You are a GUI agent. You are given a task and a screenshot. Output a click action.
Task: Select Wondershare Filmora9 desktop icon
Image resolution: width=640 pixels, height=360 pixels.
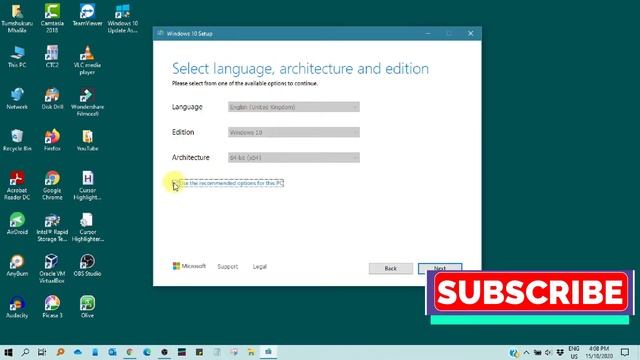click(87, 102)
